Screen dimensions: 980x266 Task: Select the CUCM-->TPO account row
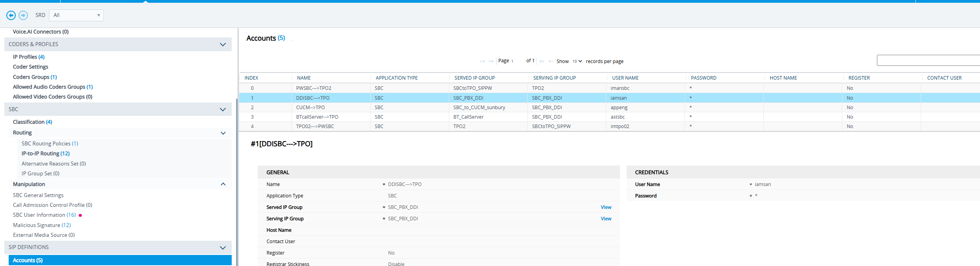click(609, 107)
